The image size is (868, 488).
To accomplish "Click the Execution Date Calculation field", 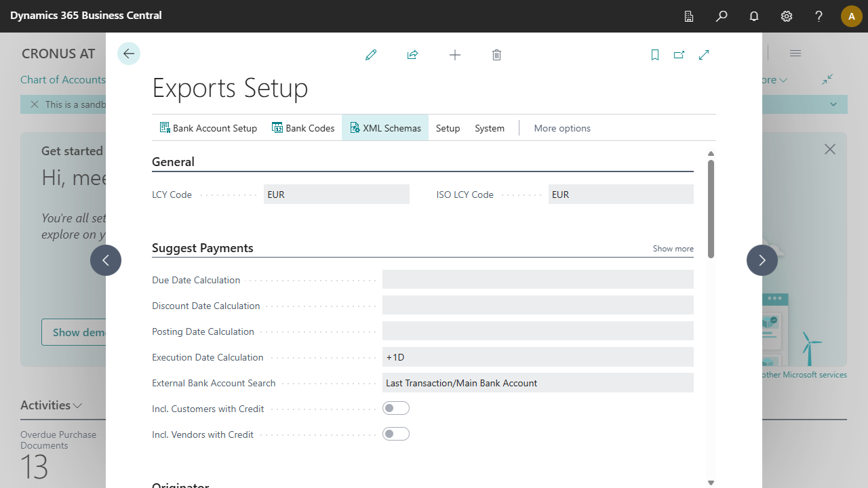I will 538,357.
